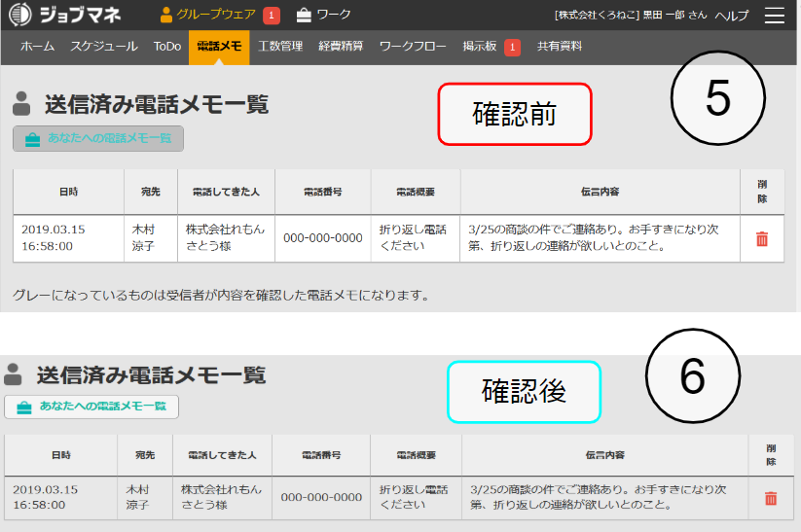The image size is (801, 532).
Task: Click the 3/25の商談 message in the lower table
Action: 599,497
